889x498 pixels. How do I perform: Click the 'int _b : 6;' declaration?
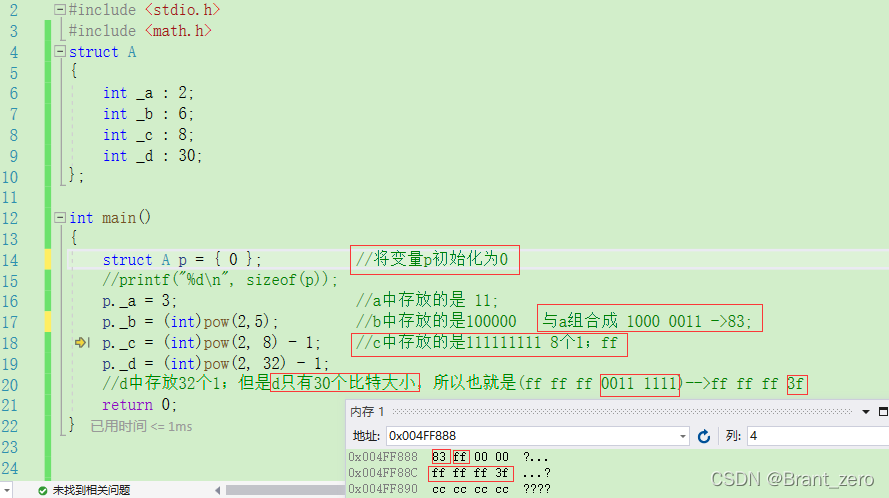click(x=148, y=114)
